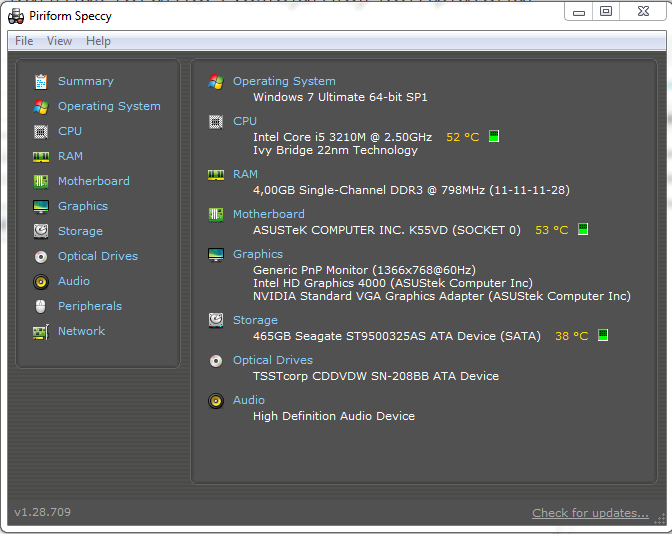Click the Summary clipboard icon in sidebar
This screenshot has height=534, width=672.
coord(41,81)
